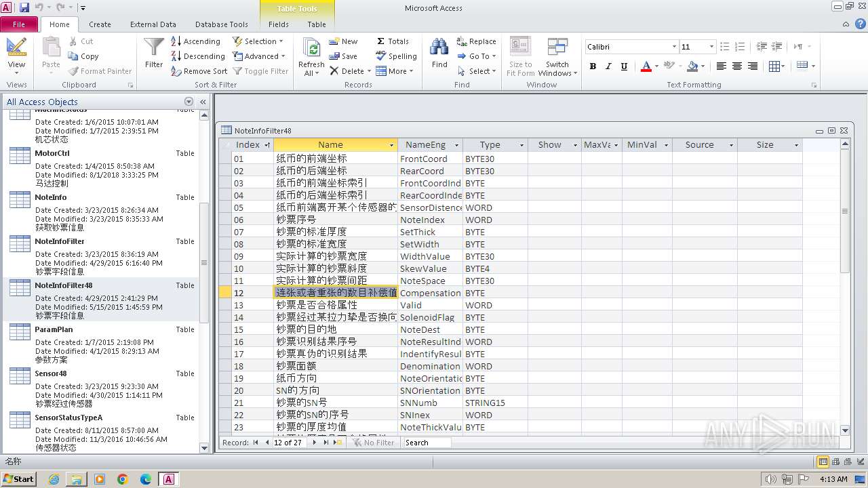This screenshot has width=868, height=488.
Task: Click the quick access Save icon
Action: (24, 7)
